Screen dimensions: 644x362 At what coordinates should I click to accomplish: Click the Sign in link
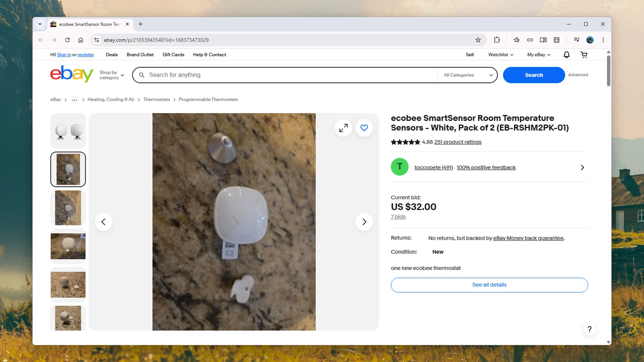pos(64,55)
